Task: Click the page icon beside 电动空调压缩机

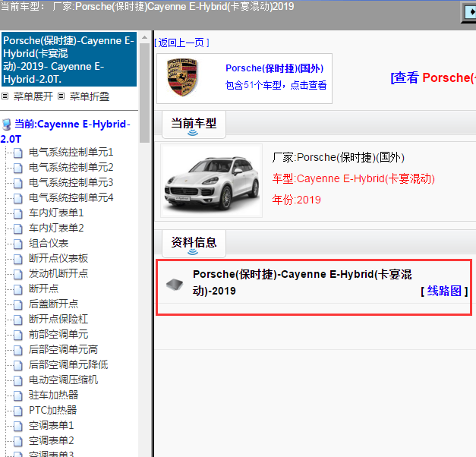Action: click(18, 380)
